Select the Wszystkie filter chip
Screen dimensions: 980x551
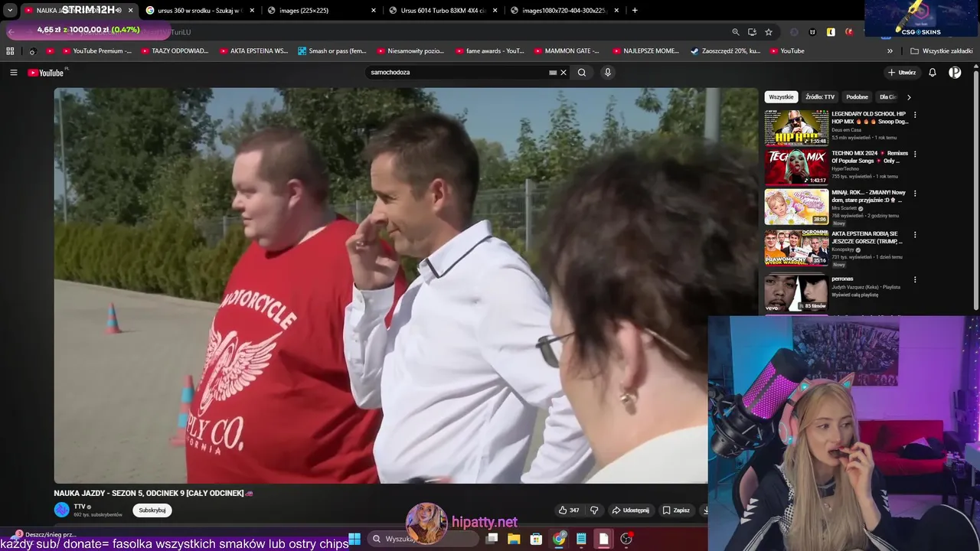781,97
